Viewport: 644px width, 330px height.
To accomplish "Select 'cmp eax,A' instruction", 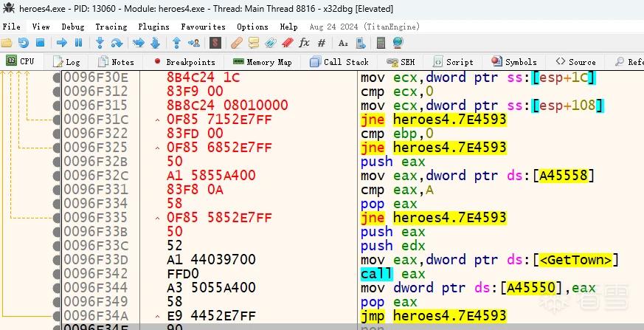I will click(x=397, y=190).
